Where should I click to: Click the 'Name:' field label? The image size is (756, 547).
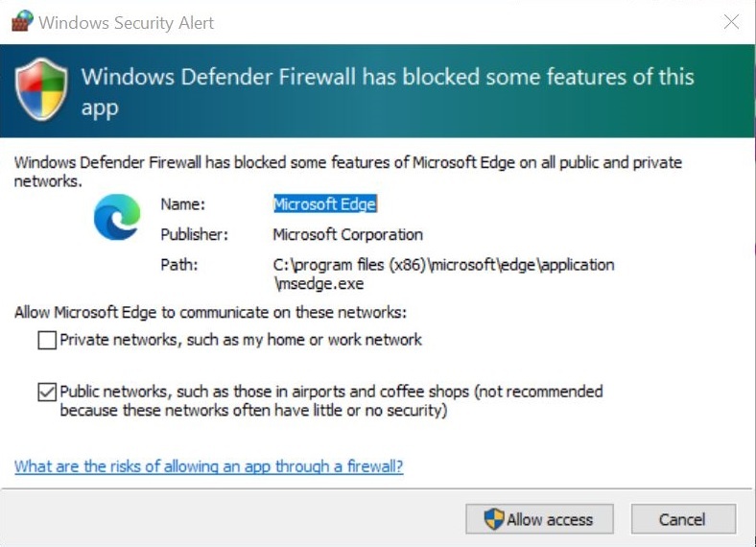(x=182, y=203)
